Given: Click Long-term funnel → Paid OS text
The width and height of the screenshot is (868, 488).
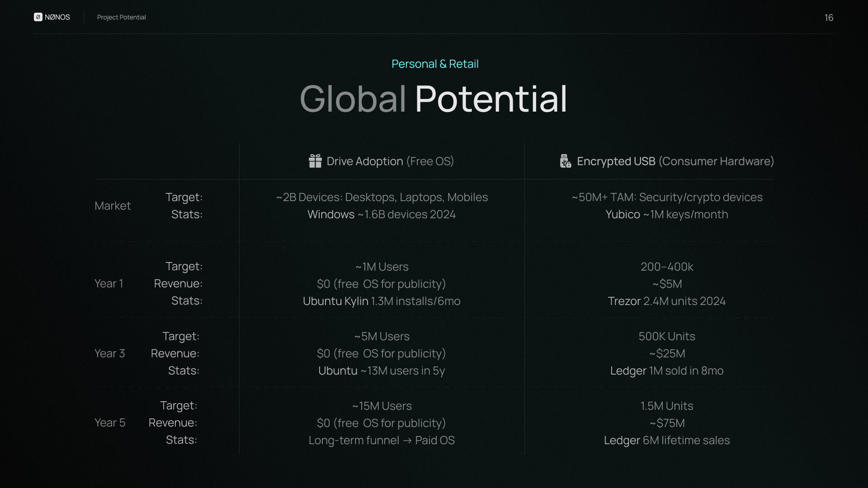Looking at the screenshot, I should 381,440.
